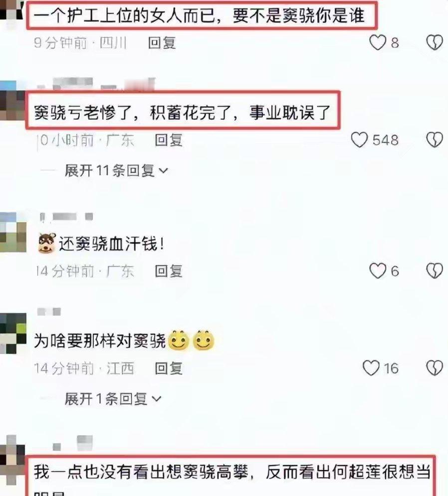This screenshot has height=496, width=448.
Task: Dislike the Jiangxi comment with broken heart
Action: click(x=435, y=368)
